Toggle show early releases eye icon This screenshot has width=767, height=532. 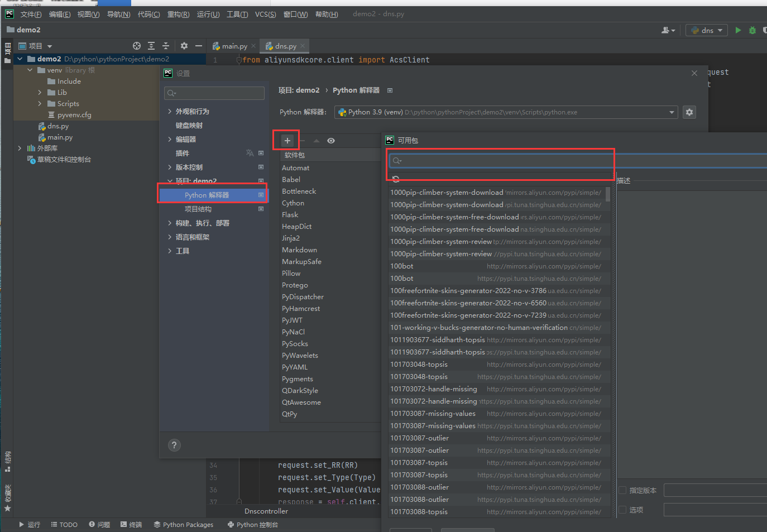click(x=331, y=141)
